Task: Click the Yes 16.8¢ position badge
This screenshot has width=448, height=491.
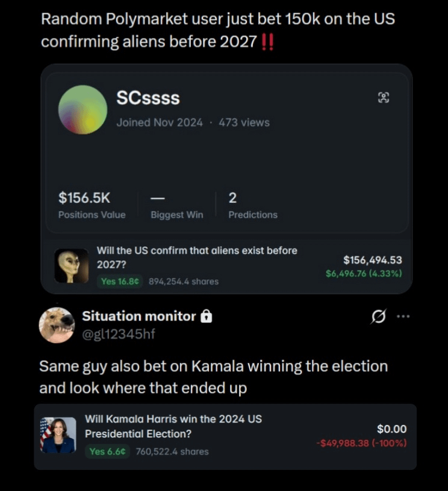Action: point(120,281)
